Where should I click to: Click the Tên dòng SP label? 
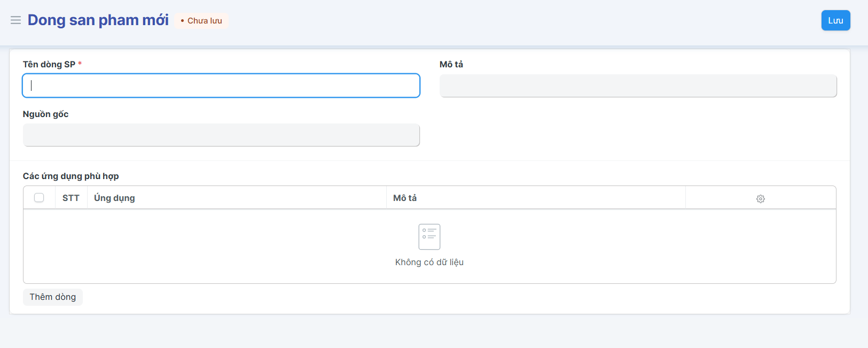[x=49, y=64]
